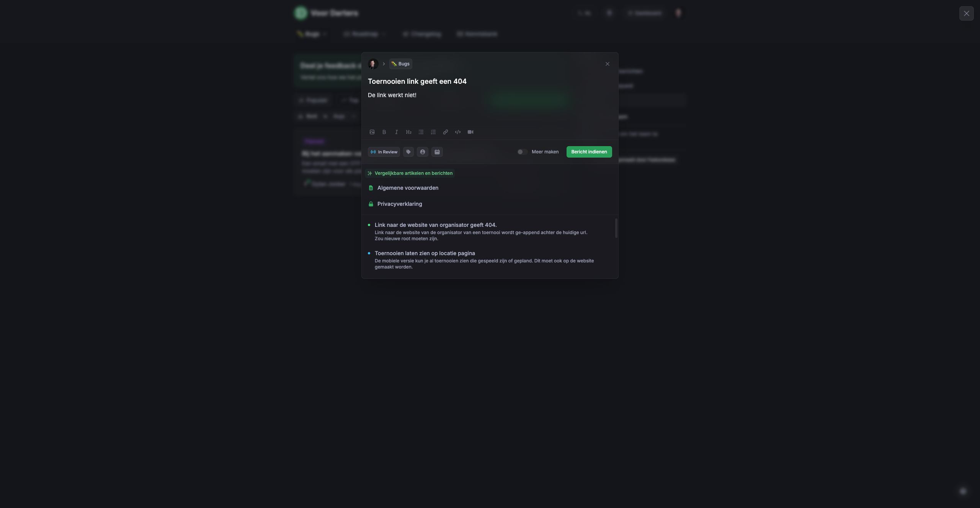The width and height of the screenshot is (980, 508).
Task: Click the similar posts list scrollbar
Action: [x=616, y=228]
